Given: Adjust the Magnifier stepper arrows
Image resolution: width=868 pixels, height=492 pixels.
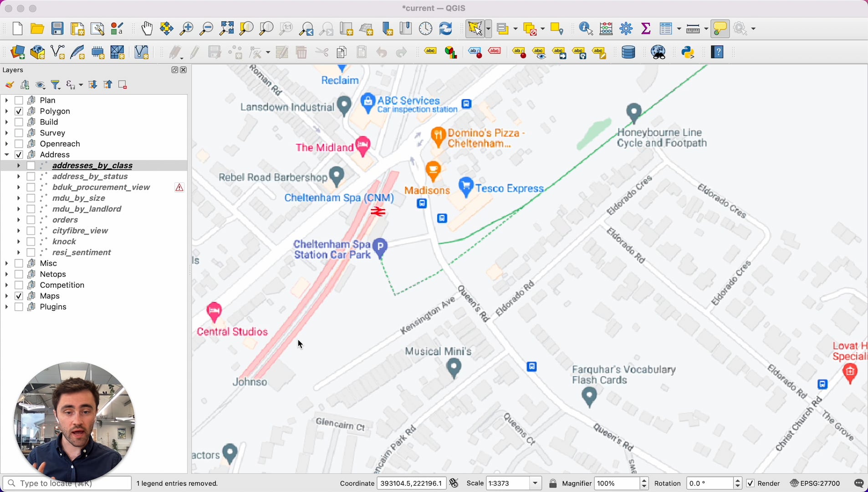Looking at the screenshot, I should [x=644, y=483].
